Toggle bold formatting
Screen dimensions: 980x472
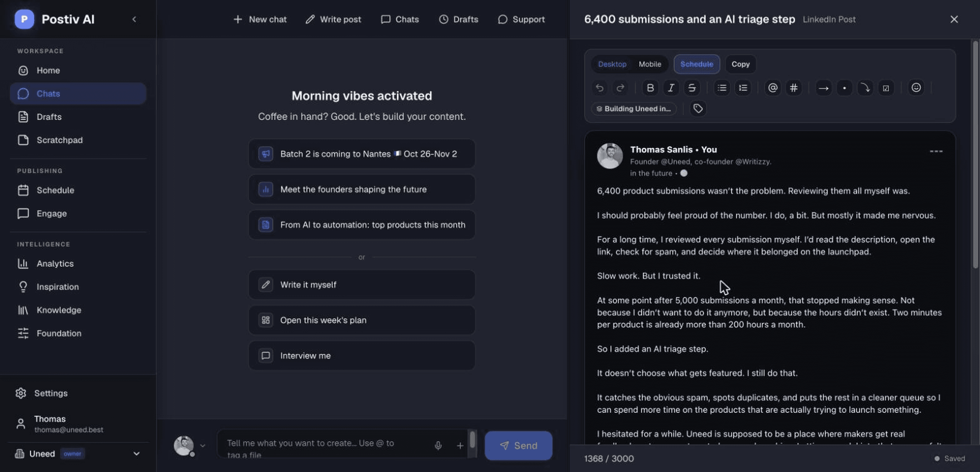(x=650, y=88)
